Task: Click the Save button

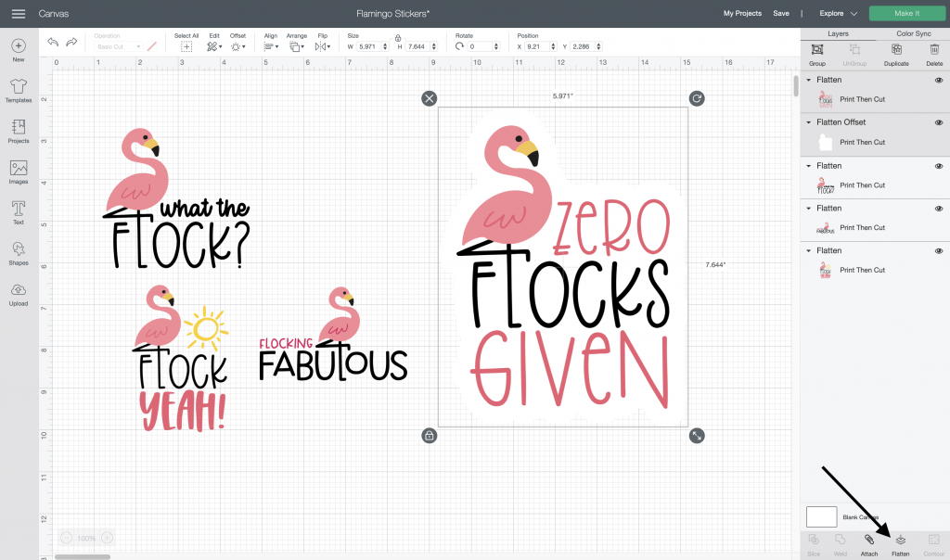Action: [781, 13]
